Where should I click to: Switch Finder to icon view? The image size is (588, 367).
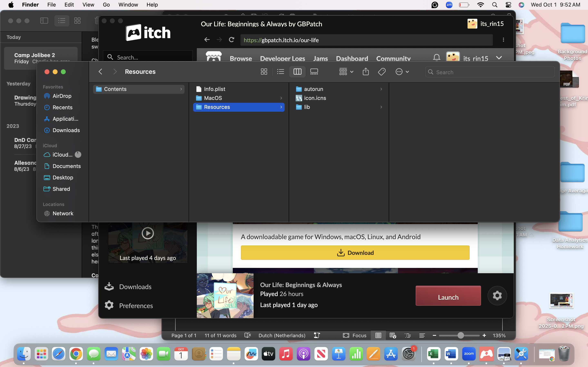click(264, 72)
